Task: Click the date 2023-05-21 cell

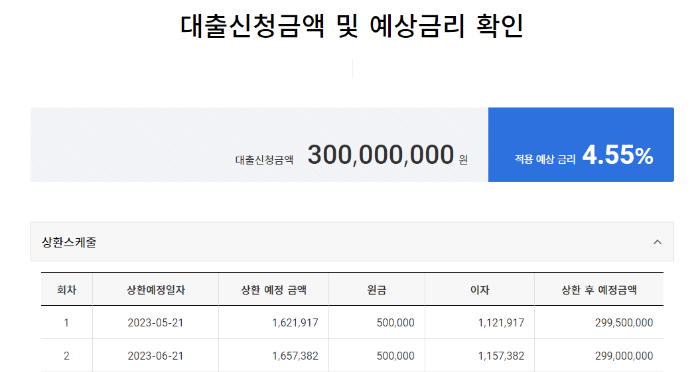Action: coord(156,322)
